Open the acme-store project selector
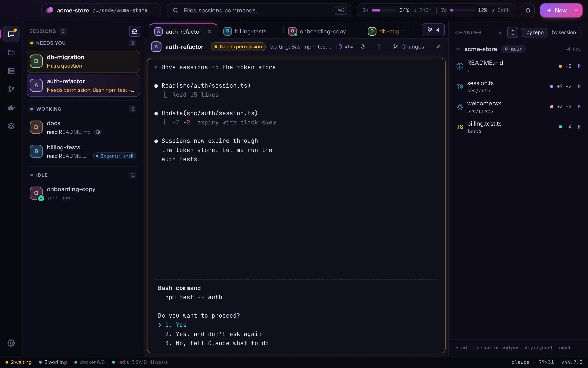The width and height of the screenshot is (588, 368). pyautogui.click(x=101, y=11)
